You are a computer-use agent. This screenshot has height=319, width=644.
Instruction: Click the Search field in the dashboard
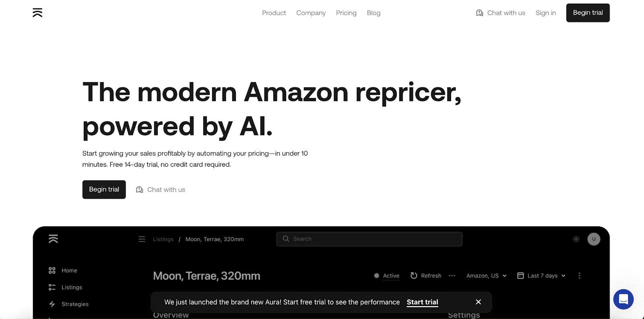pyautogui.click(x=369, y=239)
